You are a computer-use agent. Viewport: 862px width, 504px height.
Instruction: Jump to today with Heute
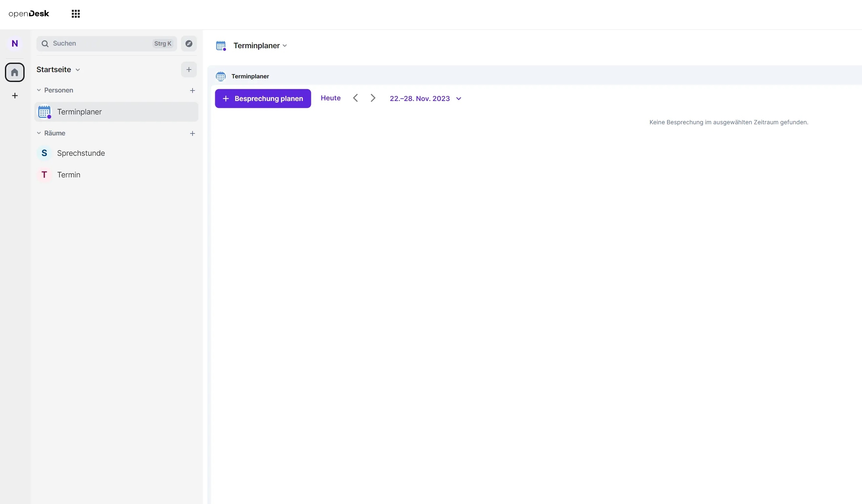point(330,98)
